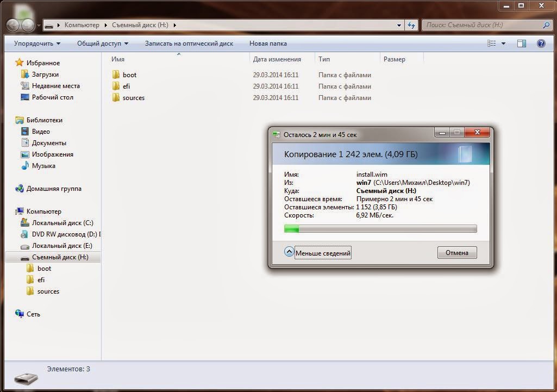This screenshot has width=557, height=392.
Task: Expand the arrow after Компьютер in breadcrumb
Action: [106, 25]
